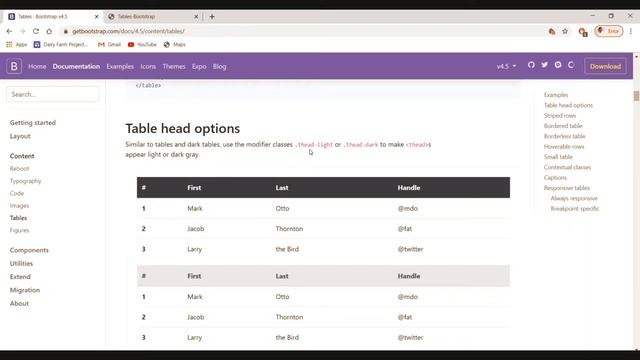The height and width of the screenshot is (360, 640).
Task: Open Examples in navbar
Action: click(x=120, y=66)
